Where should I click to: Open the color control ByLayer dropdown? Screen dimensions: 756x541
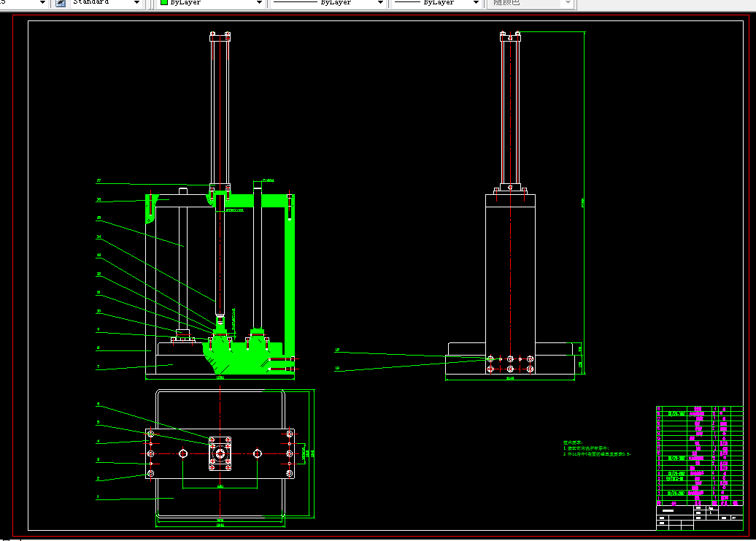(x=259, y=3)
